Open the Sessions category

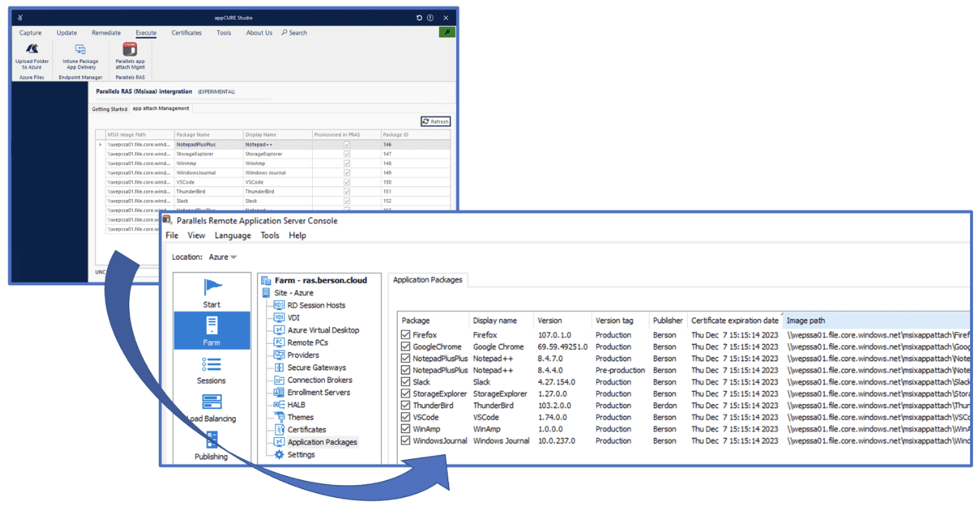click(212, 369)
